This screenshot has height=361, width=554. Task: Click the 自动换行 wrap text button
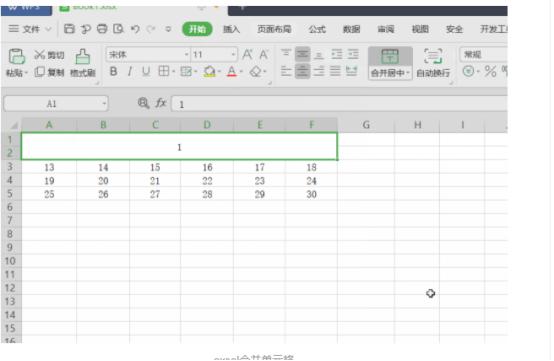tap(433, 63)
